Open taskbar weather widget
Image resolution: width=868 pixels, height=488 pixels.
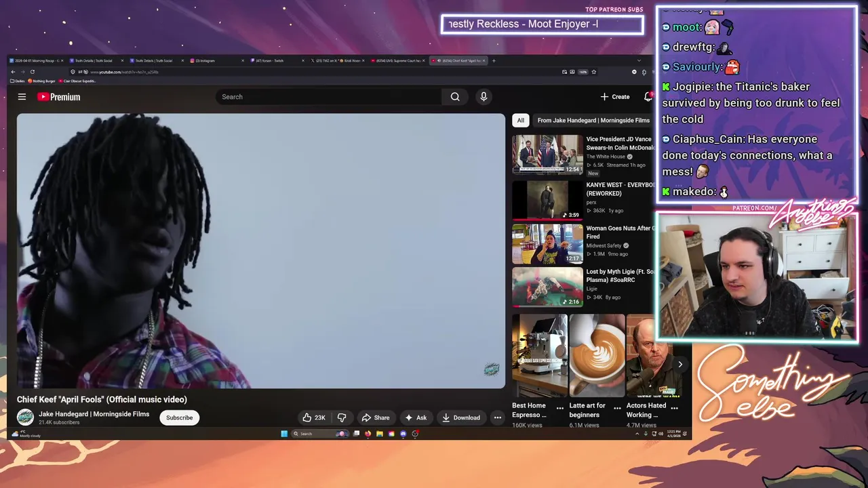pyautogui.click(x=27, y=434)
